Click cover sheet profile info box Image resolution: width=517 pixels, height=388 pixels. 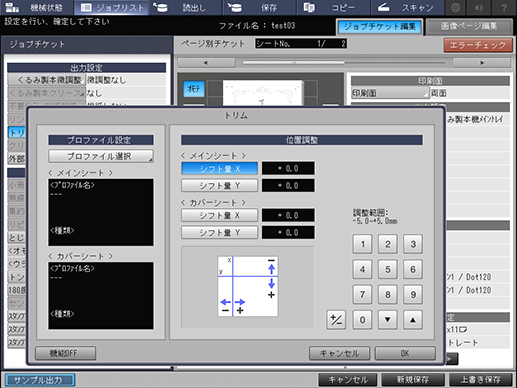tap(101, 296)
